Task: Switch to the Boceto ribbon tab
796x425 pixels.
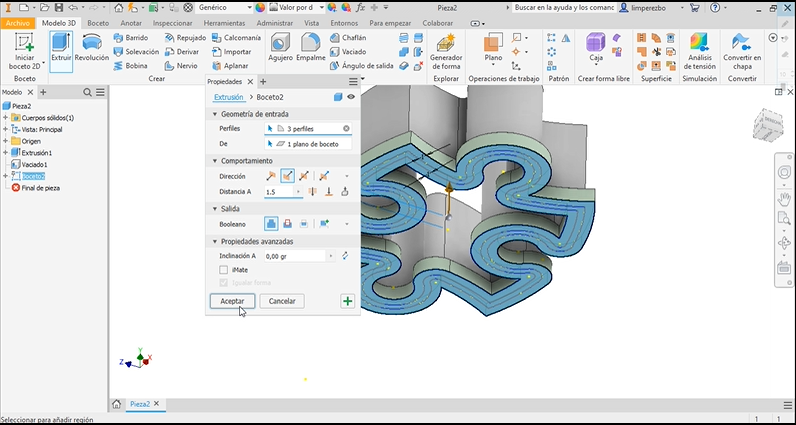Action: 98,23
